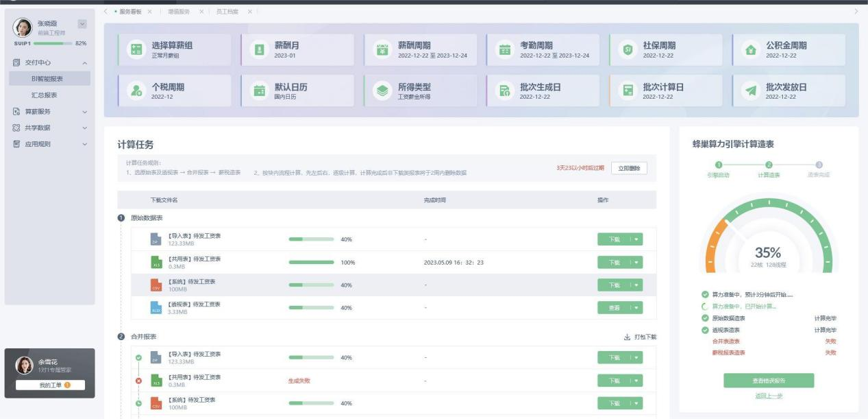868x419 pixels.
Task: Click the 立即删除 button
Action: (629, 168)
